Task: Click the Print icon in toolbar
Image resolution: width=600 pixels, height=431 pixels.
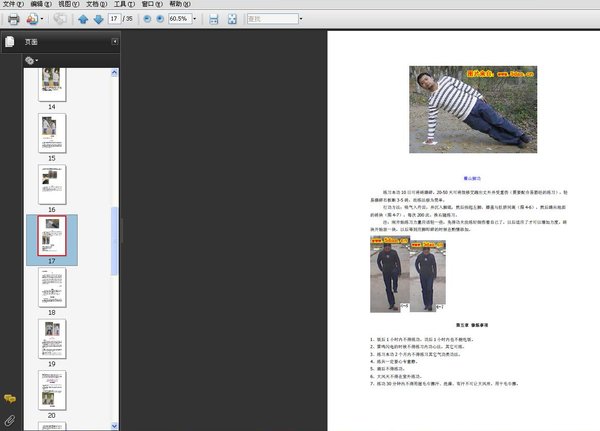Action: [13, 19]
